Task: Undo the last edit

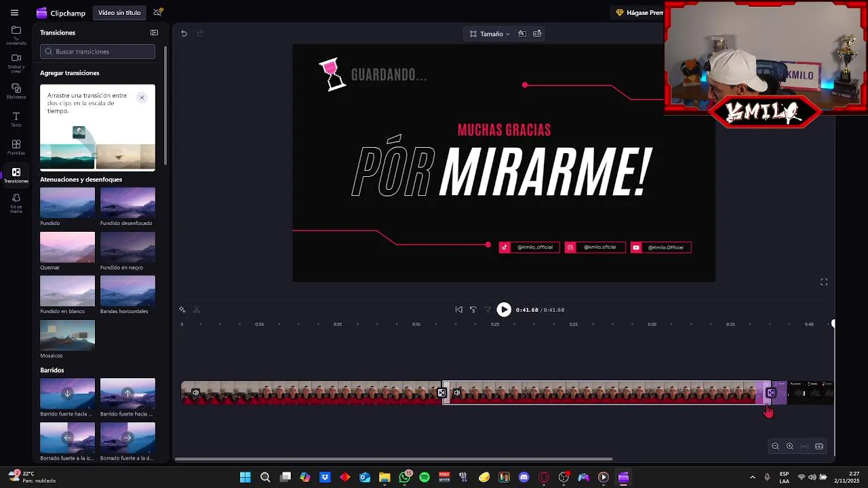Action: tap(184, 33)
